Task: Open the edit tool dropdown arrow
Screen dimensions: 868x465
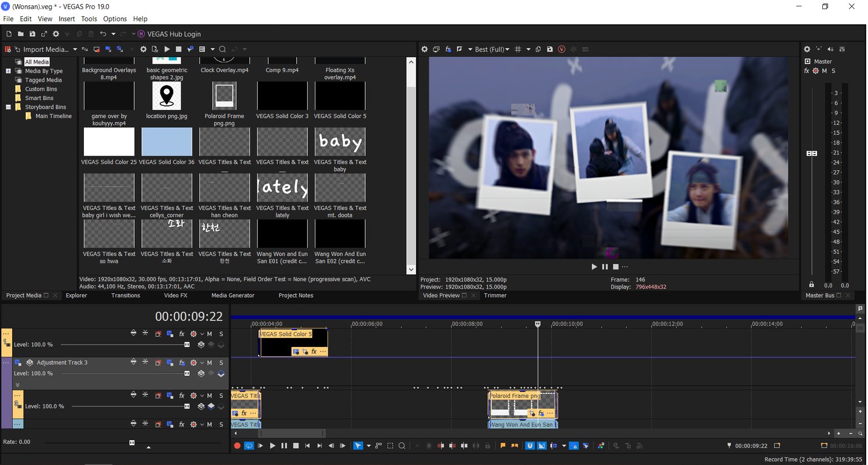Action: click(x=368, y=446)
